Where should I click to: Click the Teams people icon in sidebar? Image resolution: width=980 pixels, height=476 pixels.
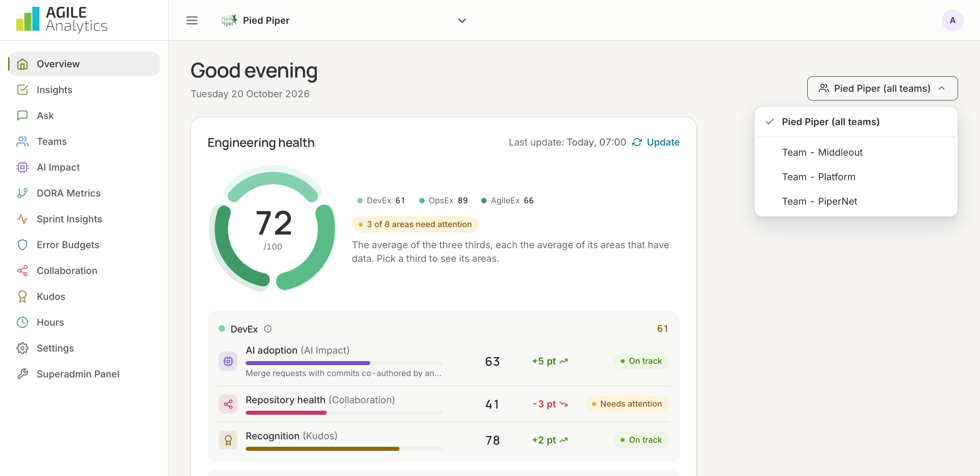22,141
